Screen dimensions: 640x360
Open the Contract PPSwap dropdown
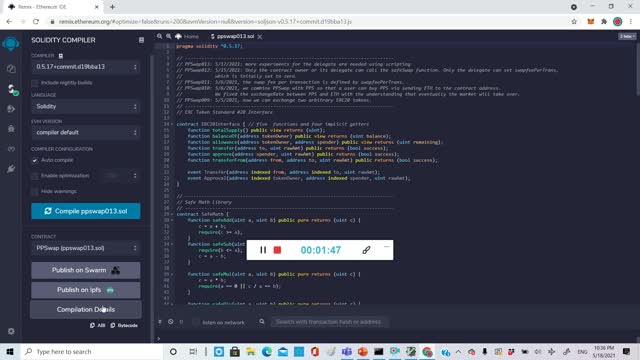[x=86, y=248]
